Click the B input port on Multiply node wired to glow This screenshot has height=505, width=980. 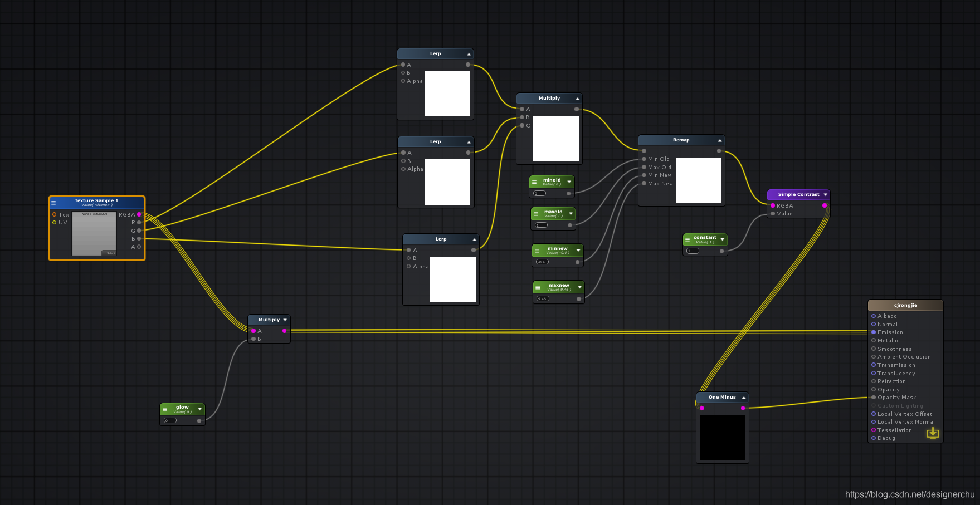pyautogui.click(x=253, y=339)
